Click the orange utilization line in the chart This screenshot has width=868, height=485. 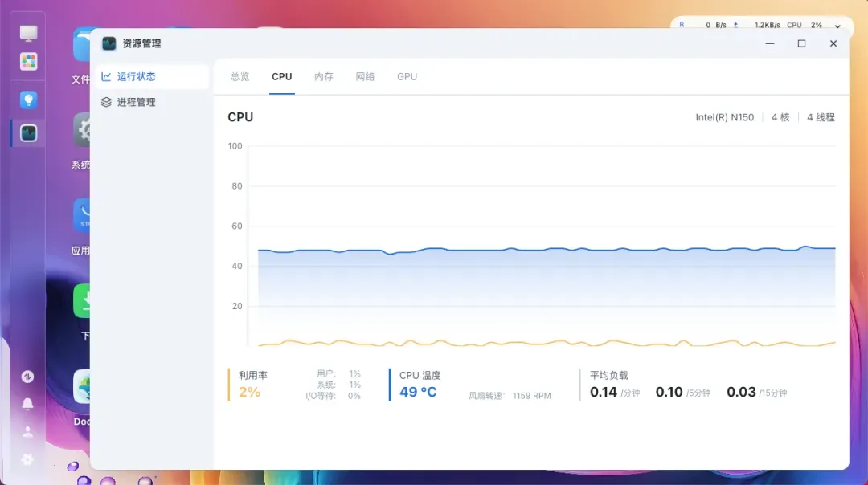[547, 344]
